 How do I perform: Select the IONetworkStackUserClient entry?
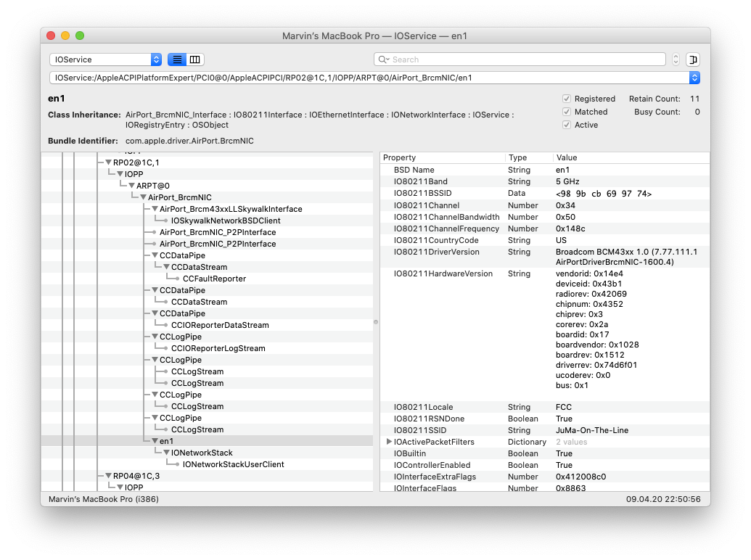(233, 464)
